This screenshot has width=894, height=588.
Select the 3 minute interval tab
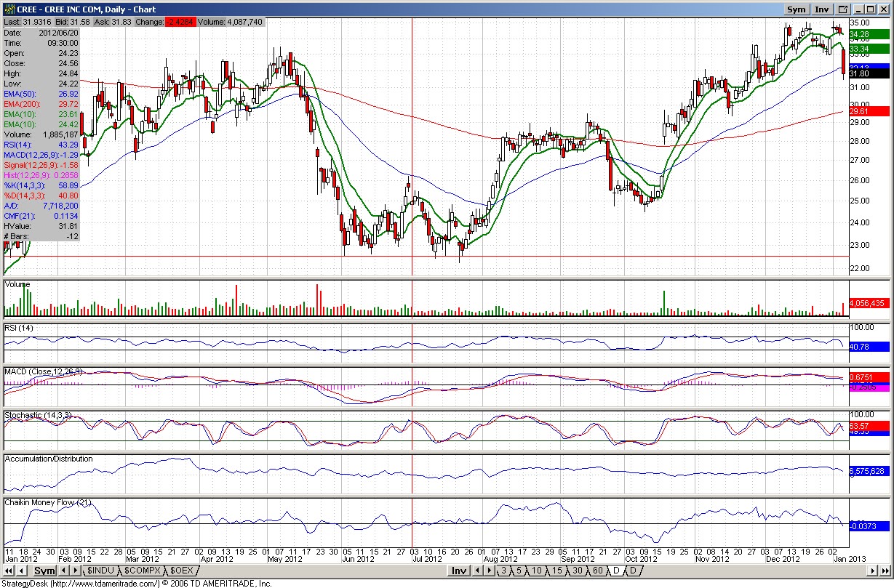503,571
